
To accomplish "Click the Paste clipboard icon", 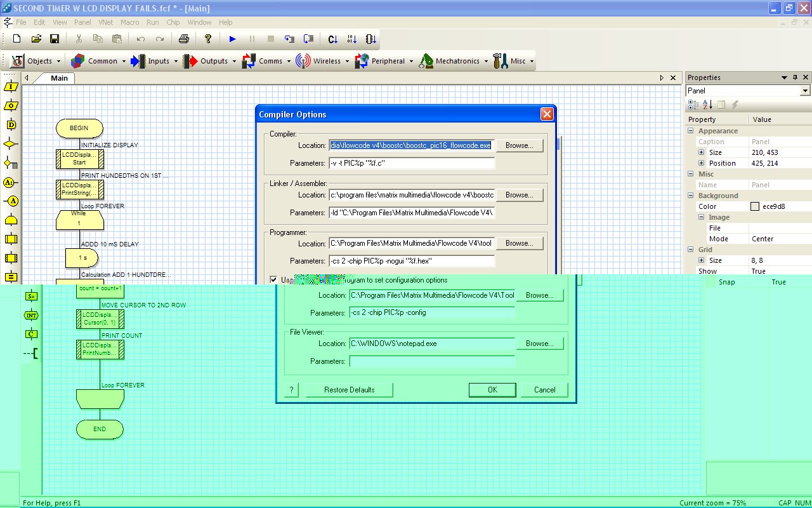I will click(117, 39).
